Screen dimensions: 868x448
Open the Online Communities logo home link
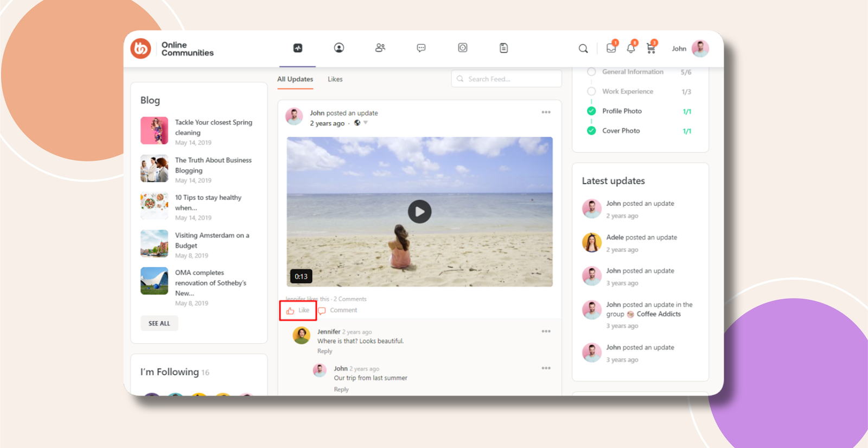172,49
